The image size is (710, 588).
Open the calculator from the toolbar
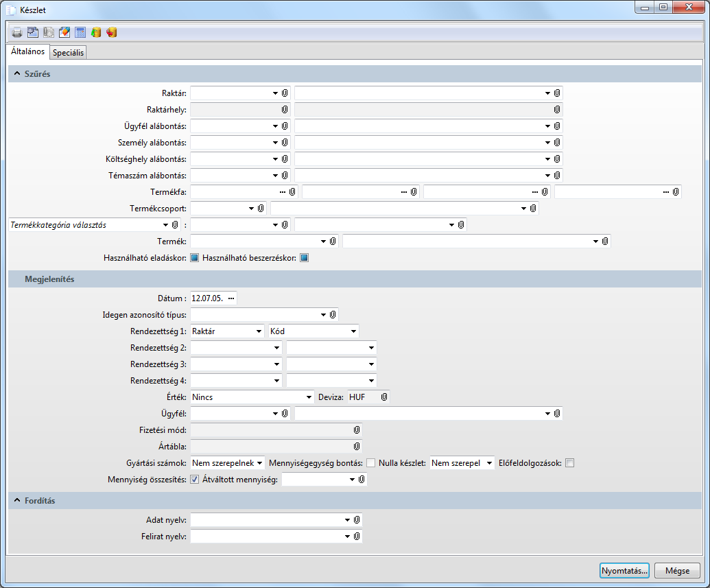[x=80, y=32]
